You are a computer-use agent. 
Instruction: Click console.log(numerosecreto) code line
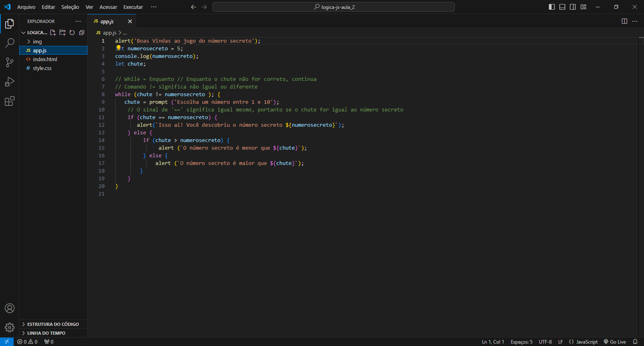(157, 56)
